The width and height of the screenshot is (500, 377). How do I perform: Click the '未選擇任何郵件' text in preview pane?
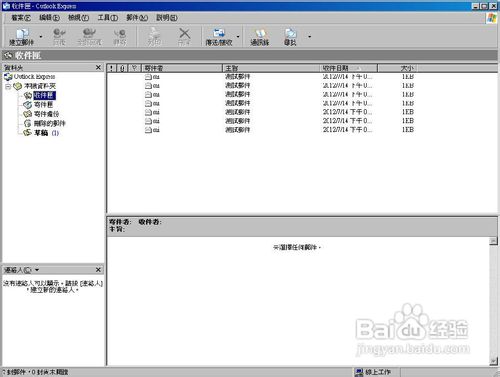(297, 248)
